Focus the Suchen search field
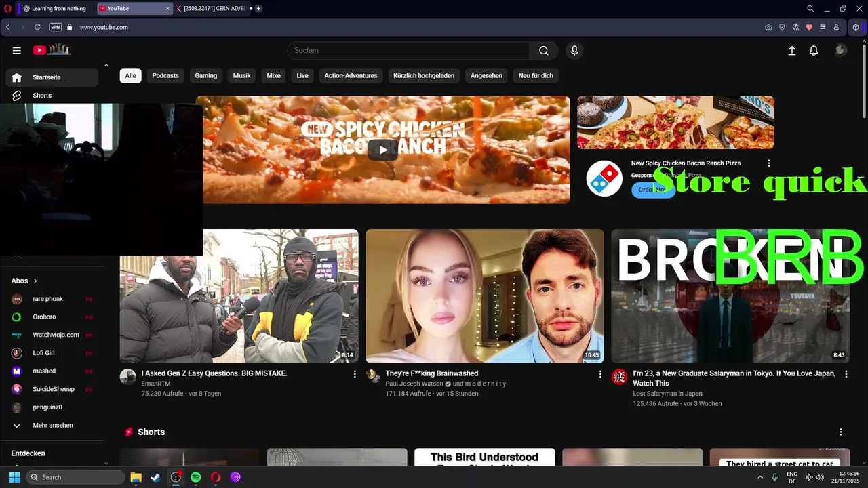The image size is (868, 488). click(x=408, y=50)
